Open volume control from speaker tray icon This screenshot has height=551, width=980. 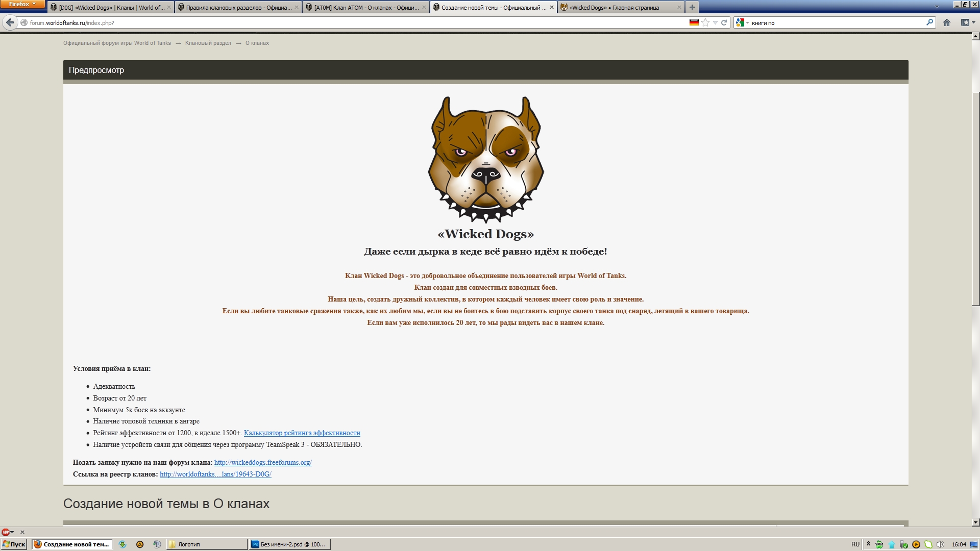click(941, 544)
